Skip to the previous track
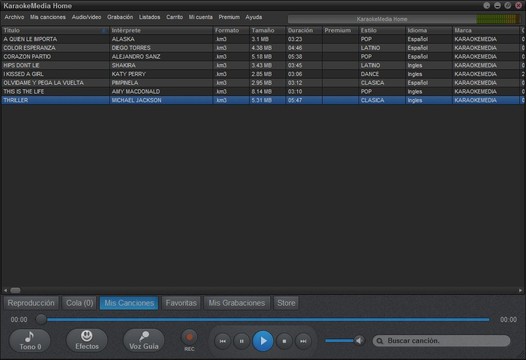The image size is (526, 360). [222, 341]
